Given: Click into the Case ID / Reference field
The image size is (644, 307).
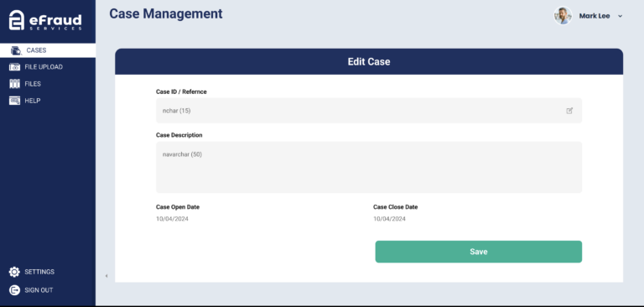Looking at the screenshot, I should point(369,111).
